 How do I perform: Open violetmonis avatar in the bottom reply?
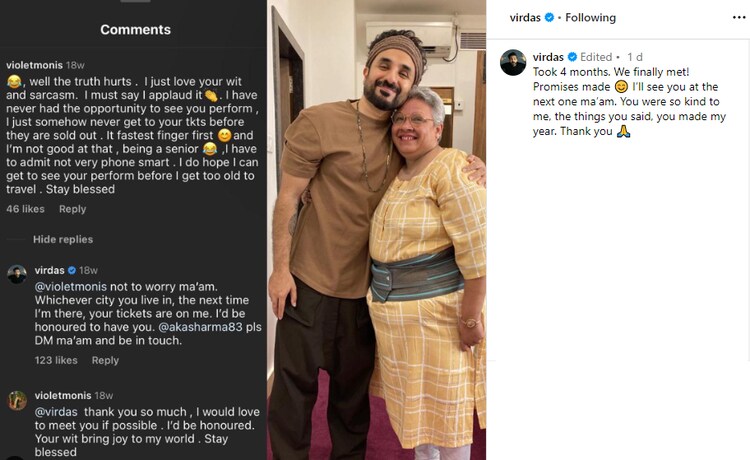pos(17,400)
